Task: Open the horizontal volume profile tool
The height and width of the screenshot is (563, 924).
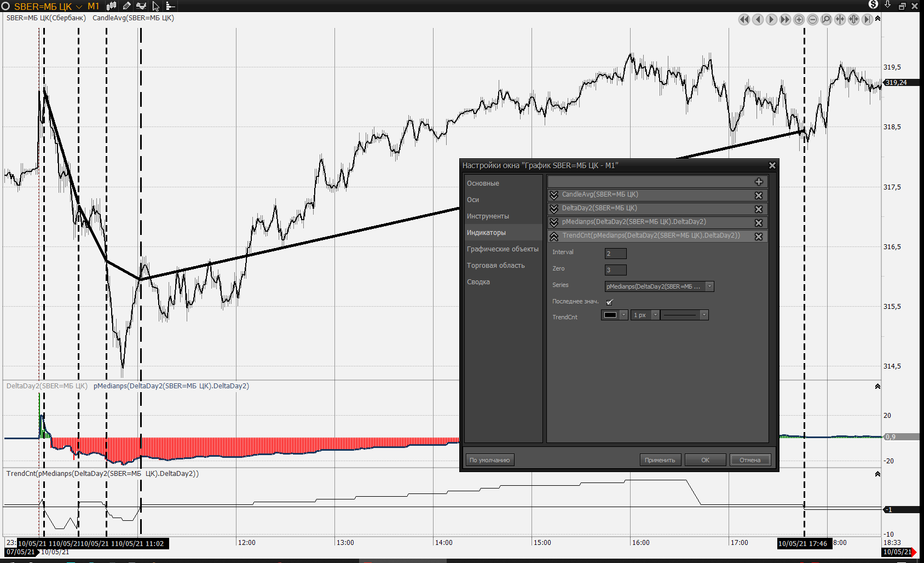Action: pos(170,6)
